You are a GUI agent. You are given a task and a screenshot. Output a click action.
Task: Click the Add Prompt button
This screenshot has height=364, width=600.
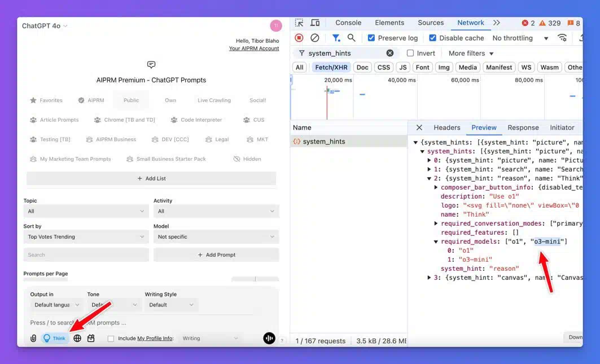(x=216, y=255)
